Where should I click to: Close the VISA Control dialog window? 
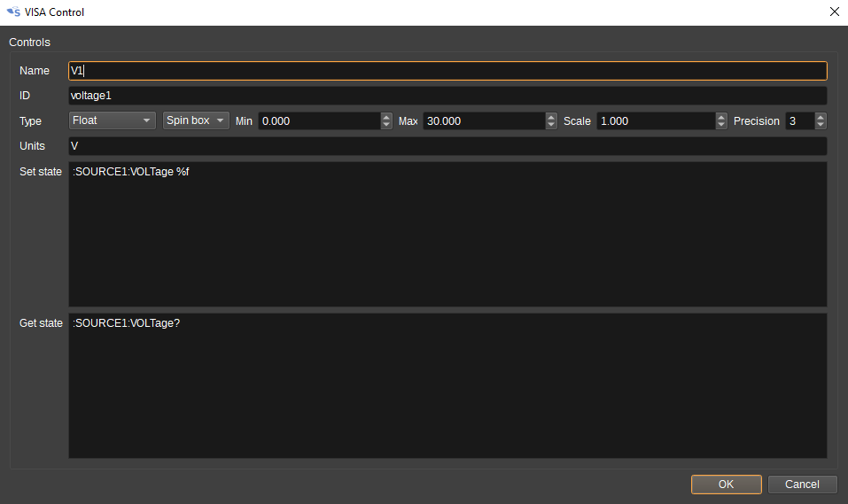tap(833, 12)
